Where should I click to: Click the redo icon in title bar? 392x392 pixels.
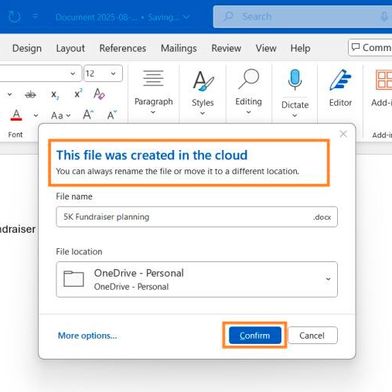click(x=14, y=16)
